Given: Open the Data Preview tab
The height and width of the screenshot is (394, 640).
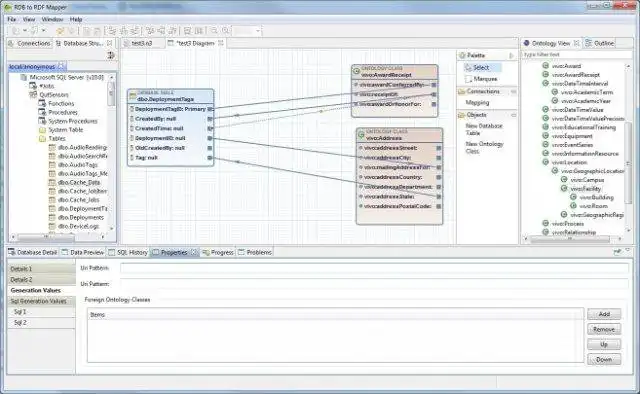Looking at the screenshot, I should [x=83, y=253].
